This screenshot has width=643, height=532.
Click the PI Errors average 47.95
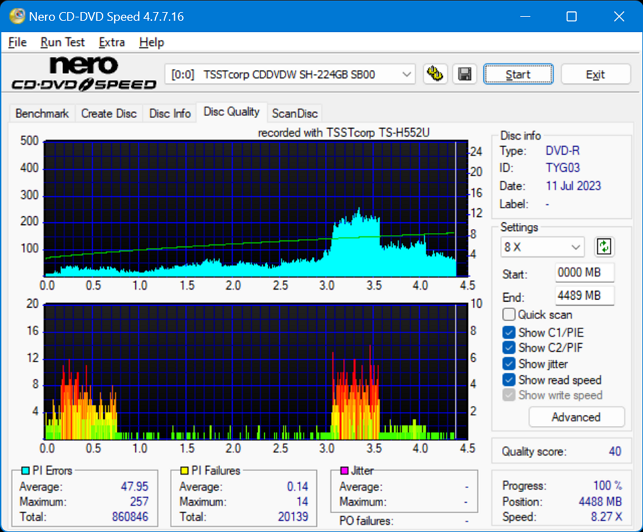pos(135,486)
